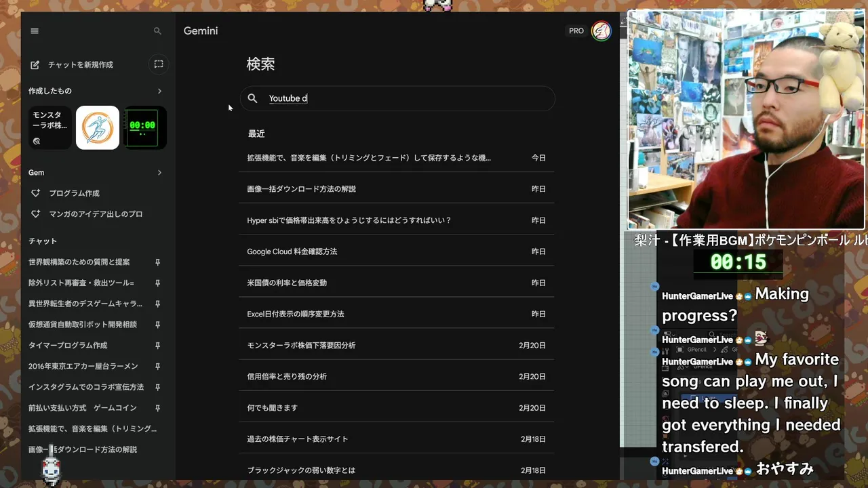Unpin the タイマープログラム作成 chat
Viewport: 868px width, 488px height.
tap(157, 346)
